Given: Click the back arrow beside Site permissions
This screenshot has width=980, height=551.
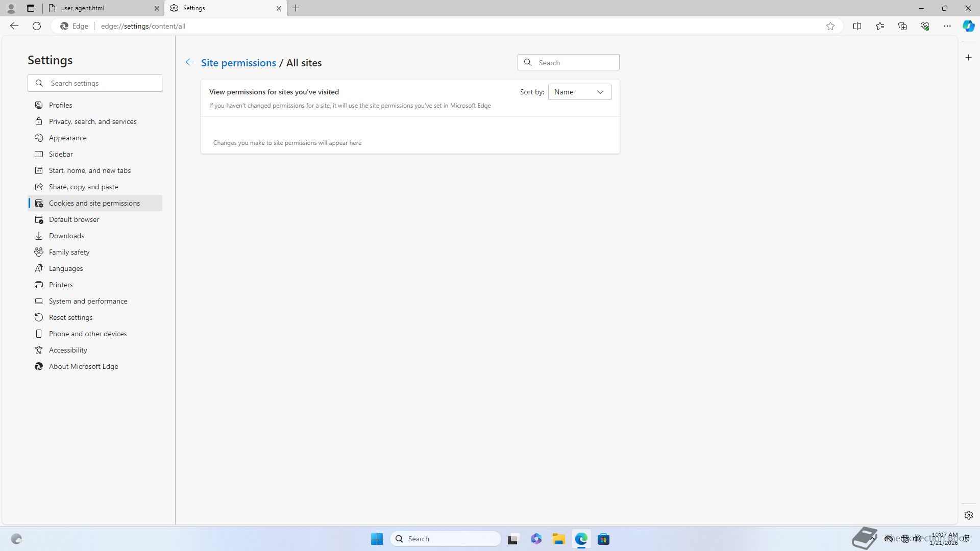Looking at the screenshot, I should point(189,62).
